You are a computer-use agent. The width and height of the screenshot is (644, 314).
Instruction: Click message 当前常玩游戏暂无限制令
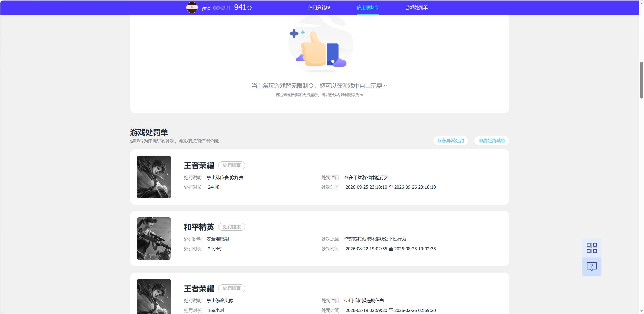(319, 86)
